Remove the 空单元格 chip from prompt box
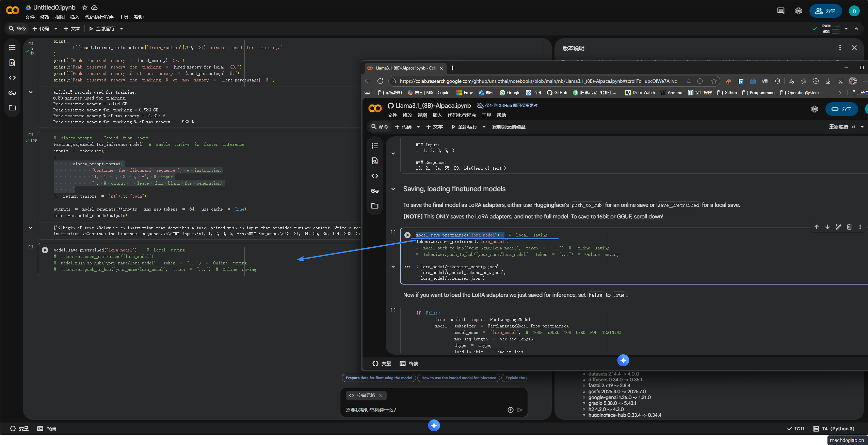Screen dimensions: 868x445 [x=381, y=396]
